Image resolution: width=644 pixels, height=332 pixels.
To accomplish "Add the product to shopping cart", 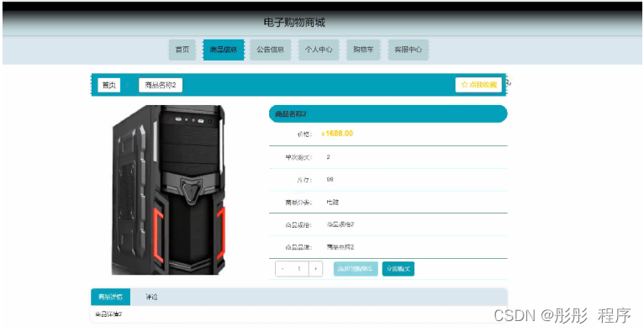I will point(356,269).
